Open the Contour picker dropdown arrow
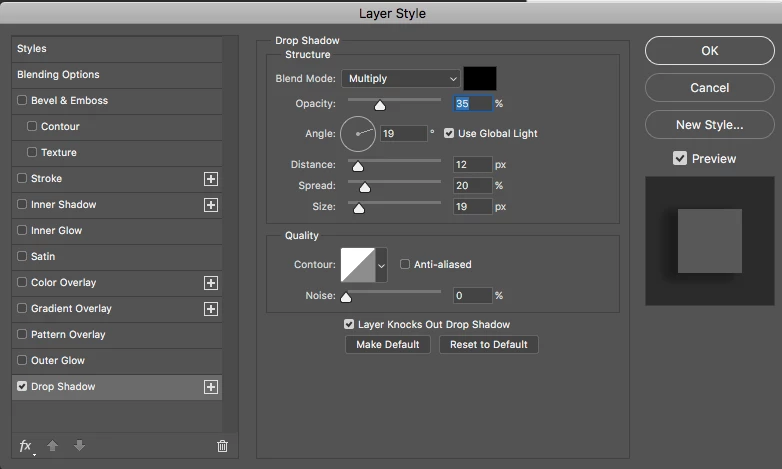The height and width of the screenshot is (469, 782). point(382,265)
